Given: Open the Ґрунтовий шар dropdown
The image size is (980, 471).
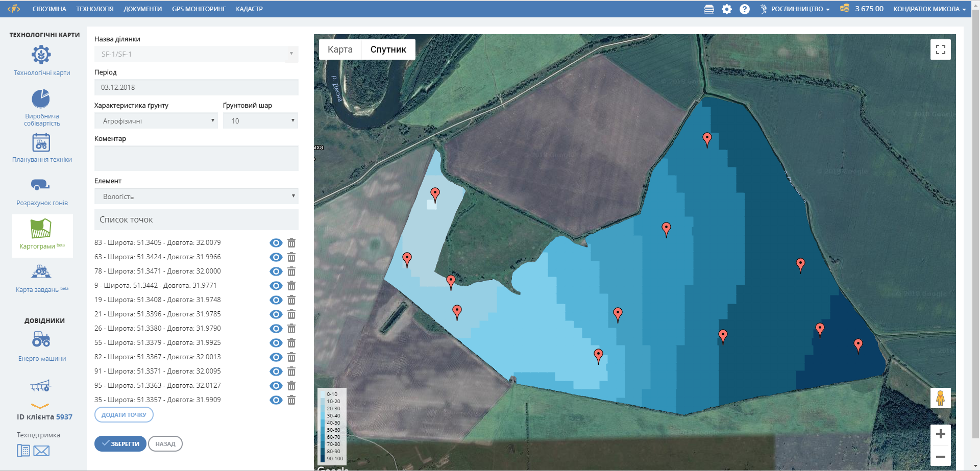Looking at the screenshot, I should (260, 121).
